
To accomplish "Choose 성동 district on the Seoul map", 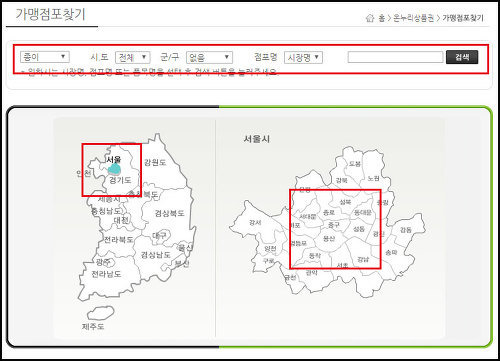I will tap(359, 229).
